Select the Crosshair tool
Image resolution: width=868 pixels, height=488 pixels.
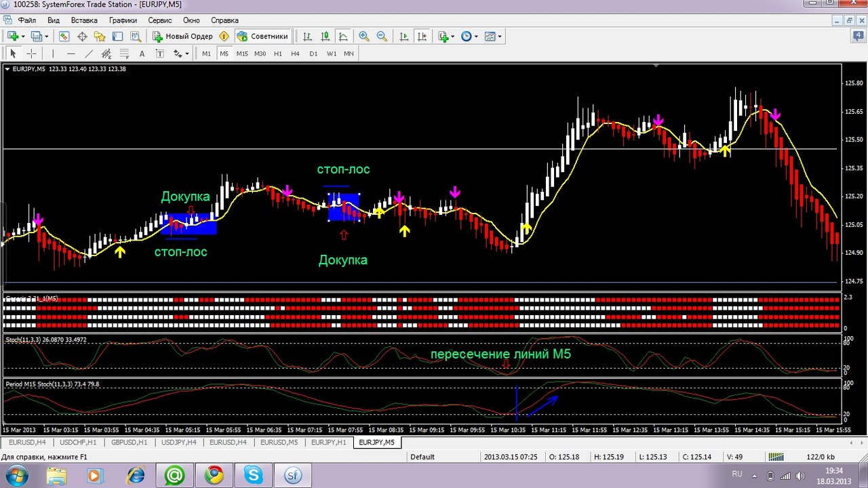point(31,54)
